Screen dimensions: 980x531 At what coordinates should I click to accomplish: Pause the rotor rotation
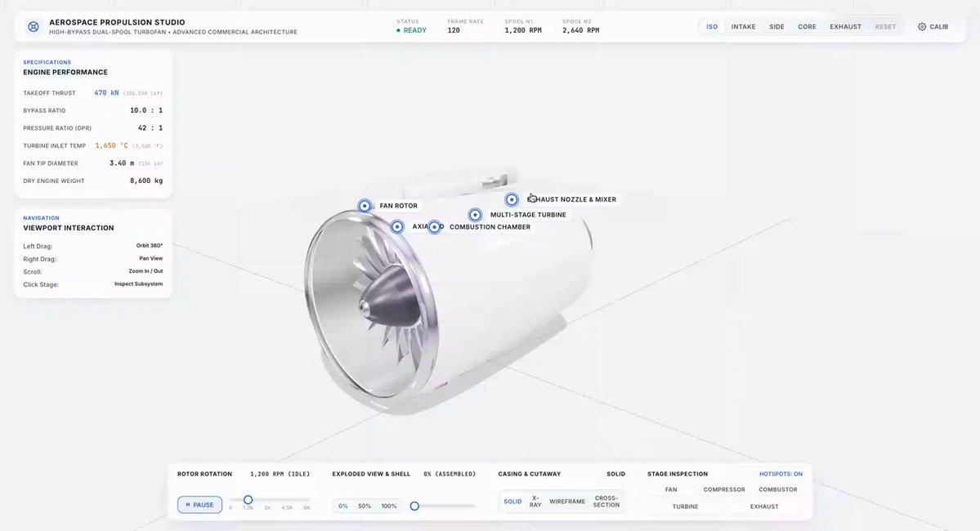tap(199, 505)
